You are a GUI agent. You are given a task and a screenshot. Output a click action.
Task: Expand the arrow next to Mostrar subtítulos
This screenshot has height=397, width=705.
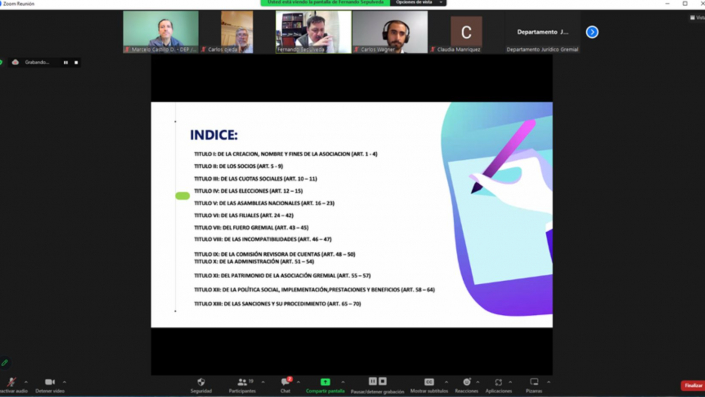click(x=446, y=382)
